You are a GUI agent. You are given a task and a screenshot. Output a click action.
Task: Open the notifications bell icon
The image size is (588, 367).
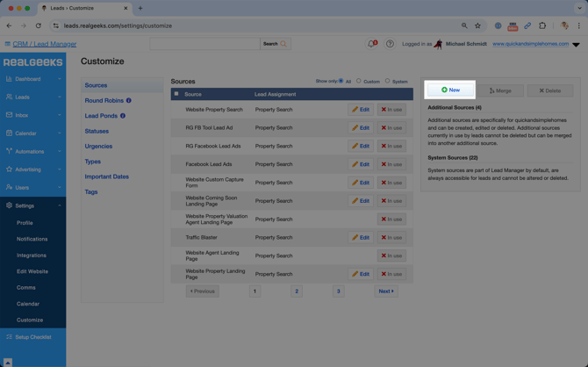point(371,44)
